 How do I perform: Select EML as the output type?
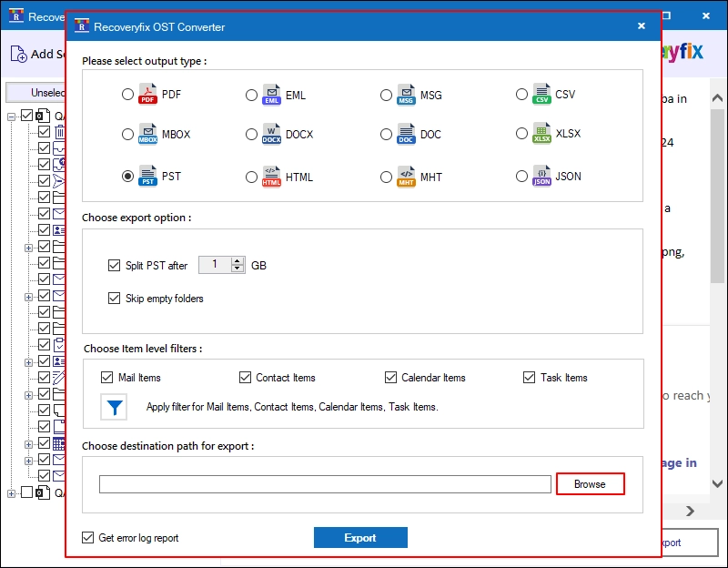click(x=251, y=96)
